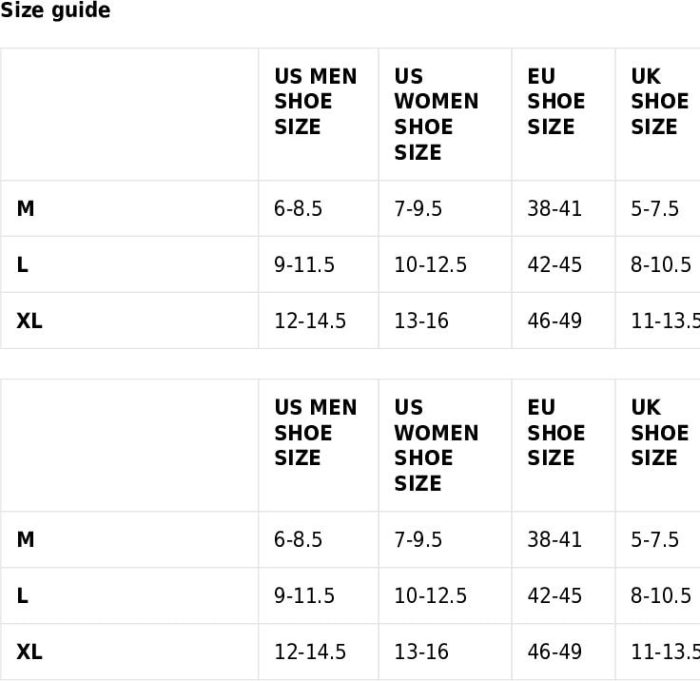The image size is (700, 681).
Task: Select the XL row label in top table
Action: click(30, 321)
